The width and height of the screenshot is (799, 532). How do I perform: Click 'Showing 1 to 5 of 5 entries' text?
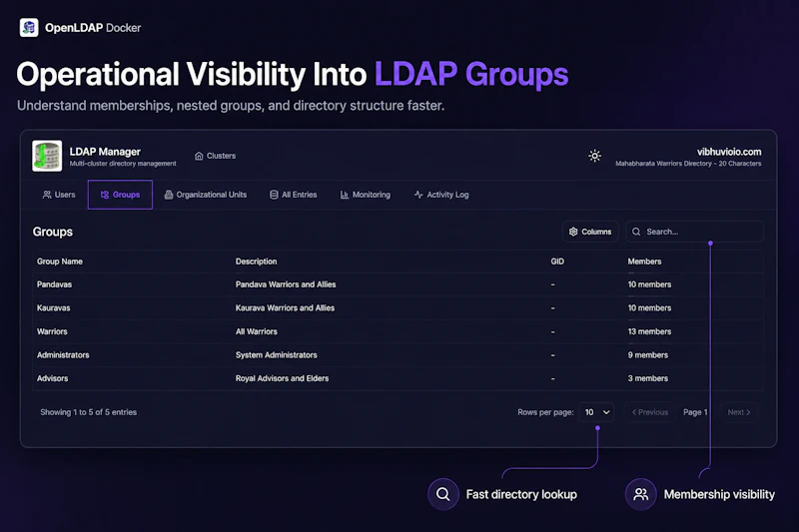[x=88, y=412]
